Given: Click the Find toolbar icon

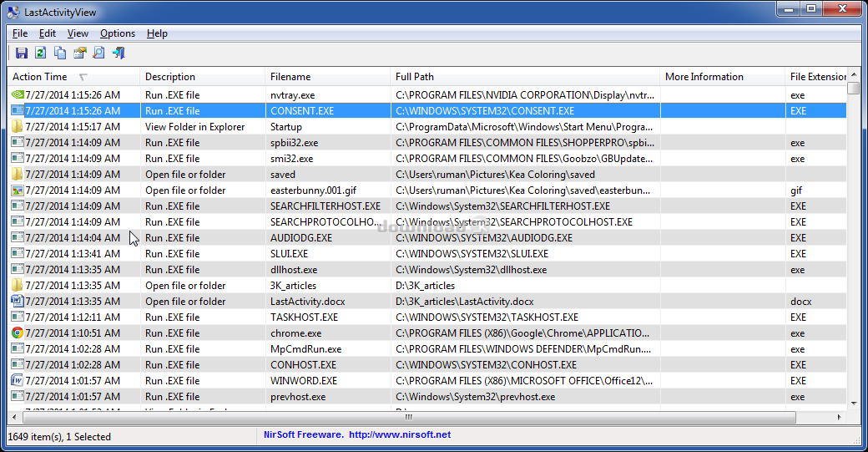Looking at the screenshot, I should [x=98, y=53].
